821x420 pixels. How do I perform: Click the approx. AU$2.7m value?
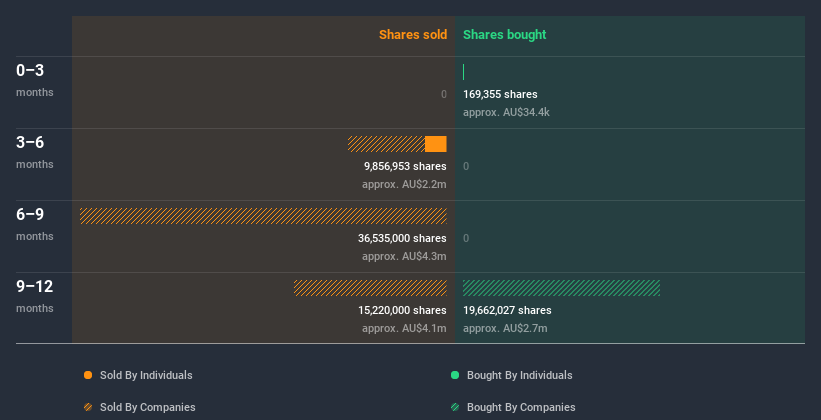(x=505, y=329)
